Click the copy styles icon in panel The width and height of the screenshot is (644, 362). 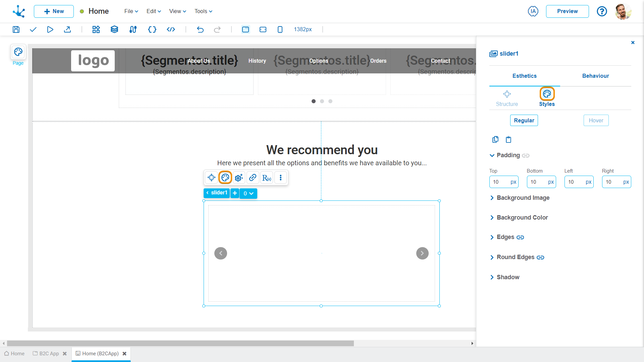coord(495,139)
